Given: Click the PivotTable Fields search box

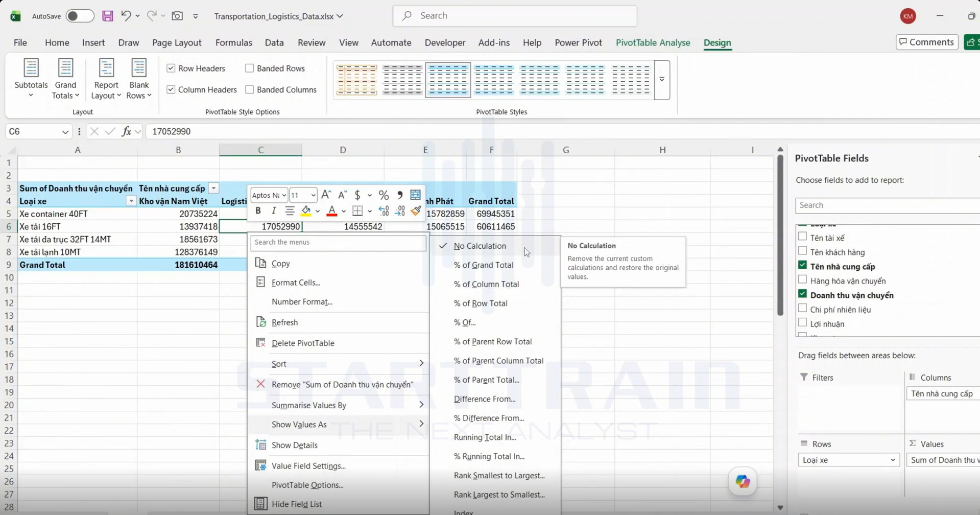Looking at the screenshot, I should [x=887, y=205].
